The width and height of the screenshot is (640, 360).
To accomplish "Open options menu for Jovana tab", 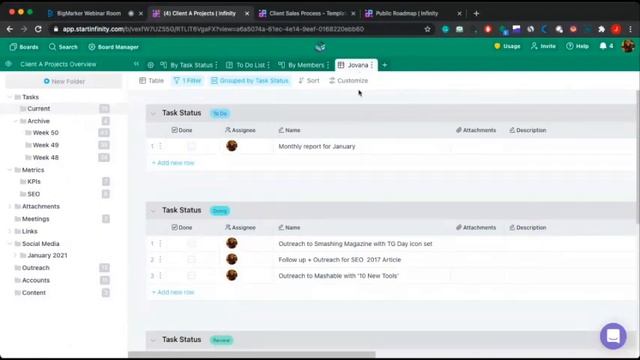I will point(372,65).
